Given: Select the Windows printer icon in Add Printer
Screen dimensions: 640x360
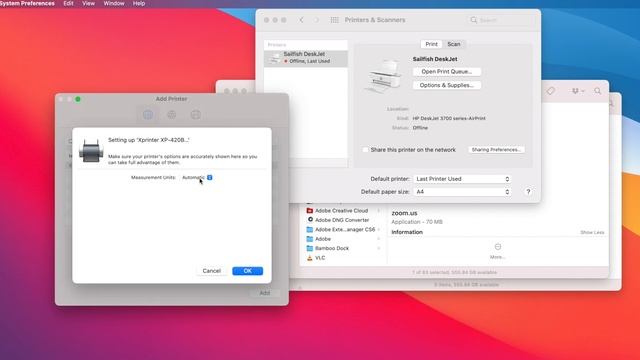Looking at the screenshot, I should [x=196, y=115].
